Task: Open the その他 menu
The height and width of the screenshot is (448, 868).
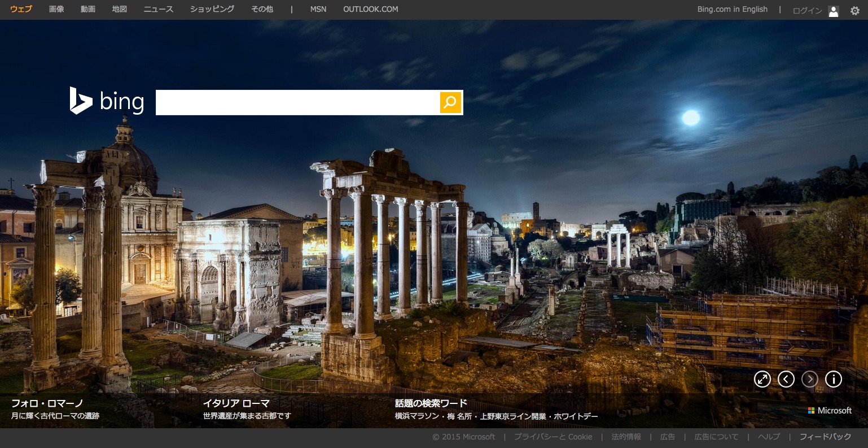Action: coord(262,10)
